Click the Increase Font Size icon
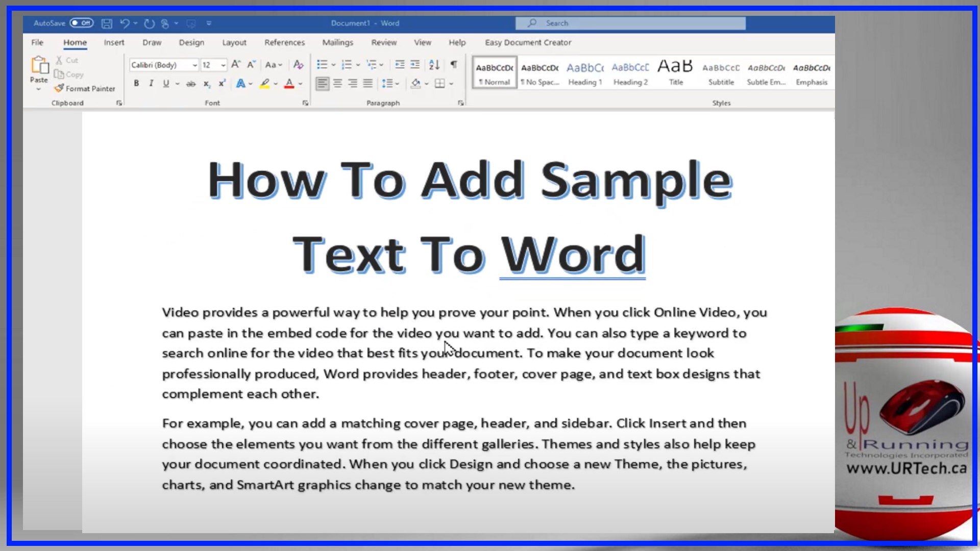Image resolution: width=980 pixels, height=551 pixels. coord(236,64)
